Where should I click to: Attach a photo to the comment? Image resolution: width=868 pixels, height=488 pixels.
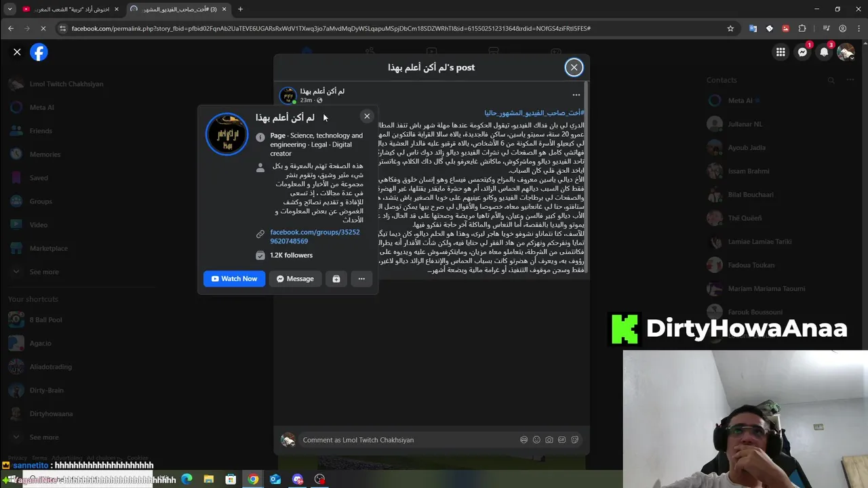(x=549, y=440)
